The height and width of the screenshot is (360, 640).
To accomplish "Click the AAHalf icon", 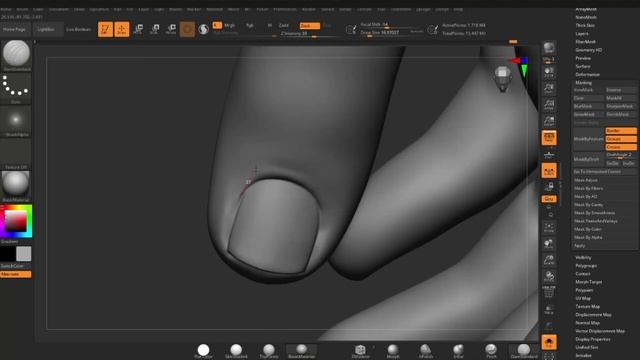I will pos(549,122).
